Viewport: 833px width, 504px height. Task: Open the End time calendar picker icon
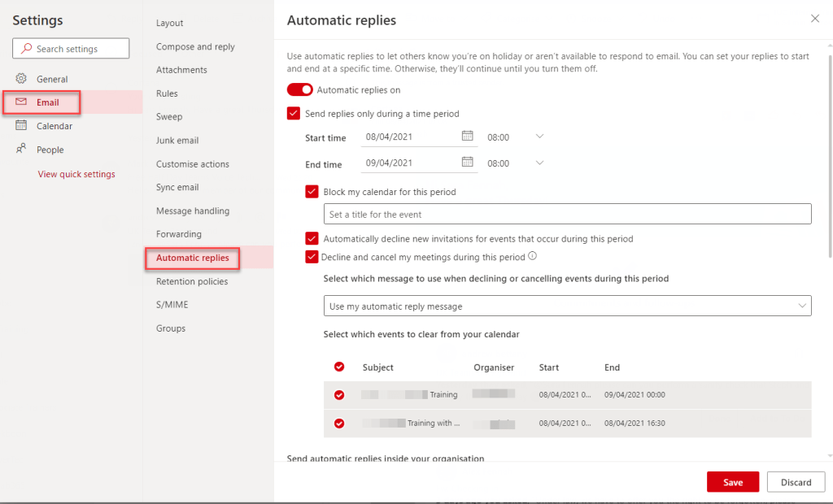pyautogui.click(x=467, y=163)
